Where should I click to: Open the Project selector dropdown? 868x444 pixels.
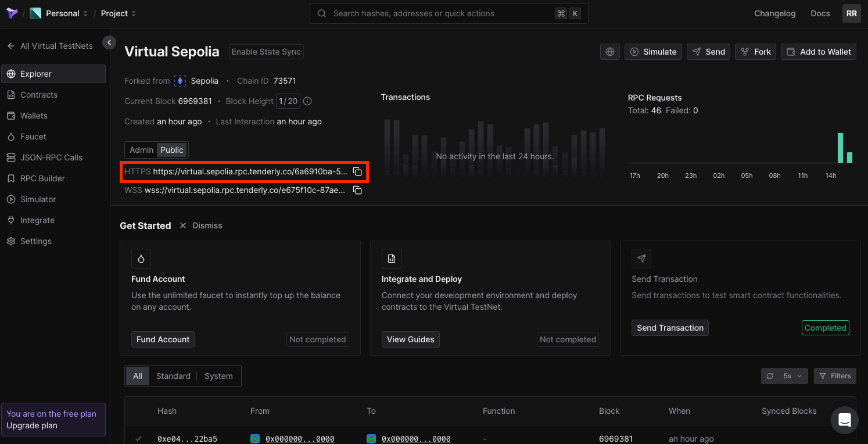(119, 13)
